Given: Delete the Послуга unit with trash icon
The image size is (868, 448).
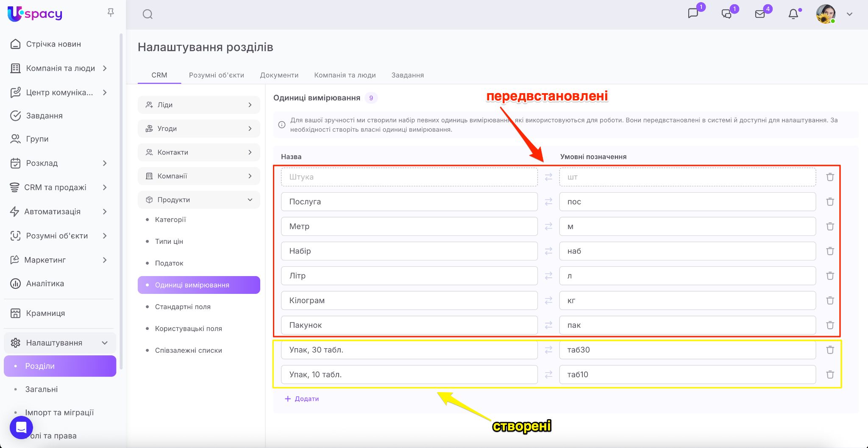Looking at the screenshot, I should pos(830,202).
